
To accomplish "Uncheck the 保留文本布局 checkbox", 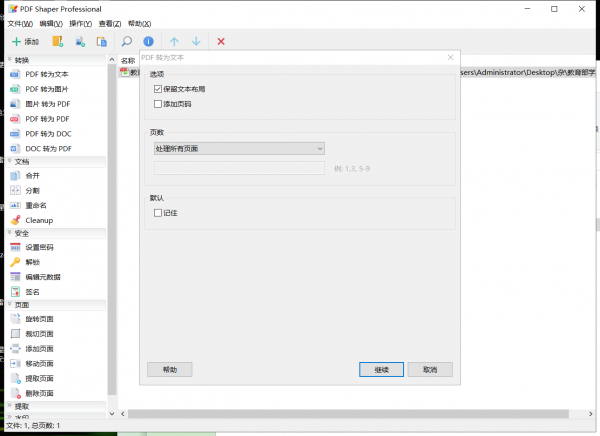I will point(158,90).
